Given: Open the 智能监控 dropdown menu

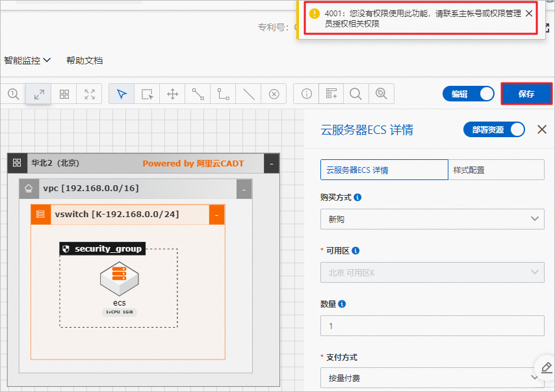Looking at the screenshot, I should [x=27, y=60].
